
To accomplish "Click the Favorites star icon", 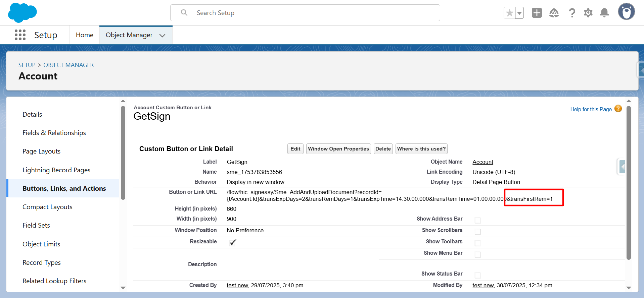I will pyautogui.click(x=509, y=13).
